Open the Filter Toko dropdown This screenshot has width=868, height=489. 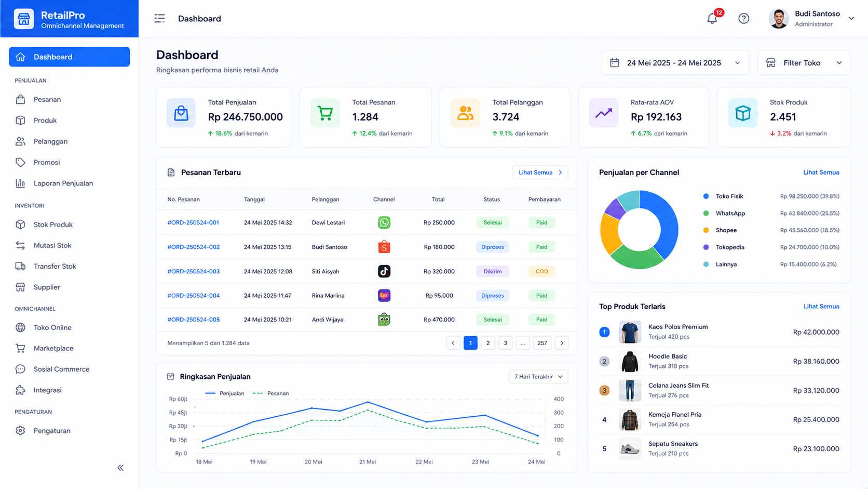(x=804, y=63)
